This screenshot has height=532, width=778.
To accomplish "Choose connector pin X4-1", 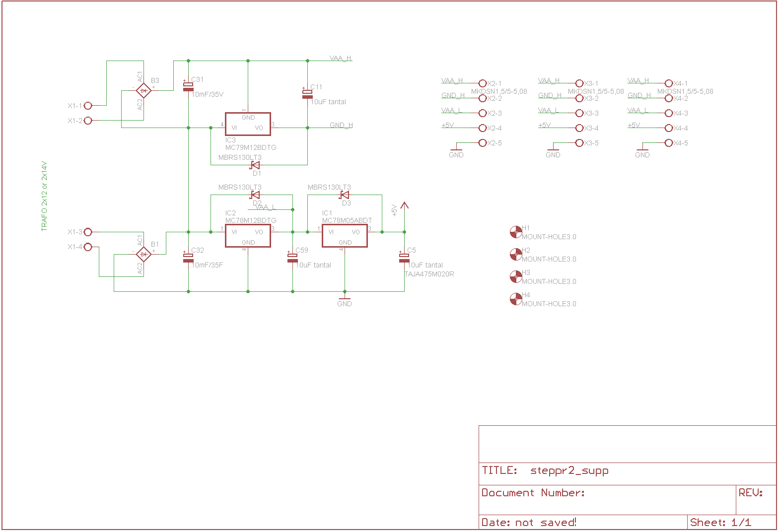I will click(668, 83).
